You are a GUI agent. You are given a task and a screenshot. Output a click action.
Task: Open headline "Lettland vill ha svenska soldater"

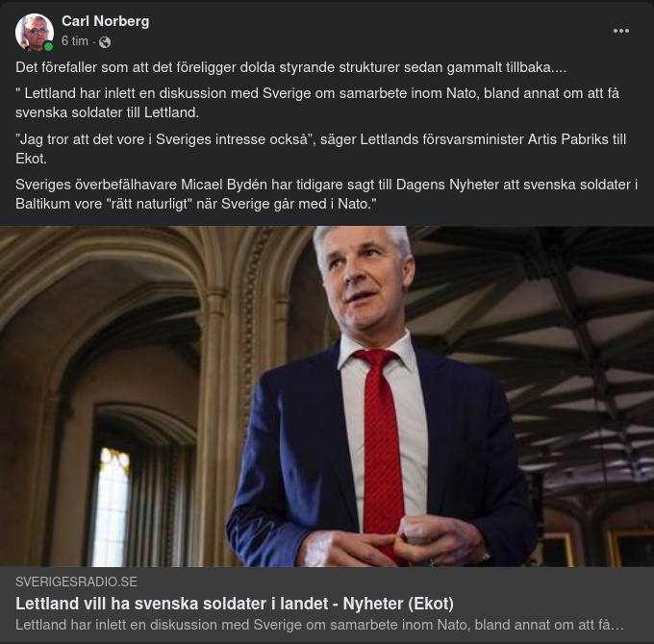pos(234,603)
